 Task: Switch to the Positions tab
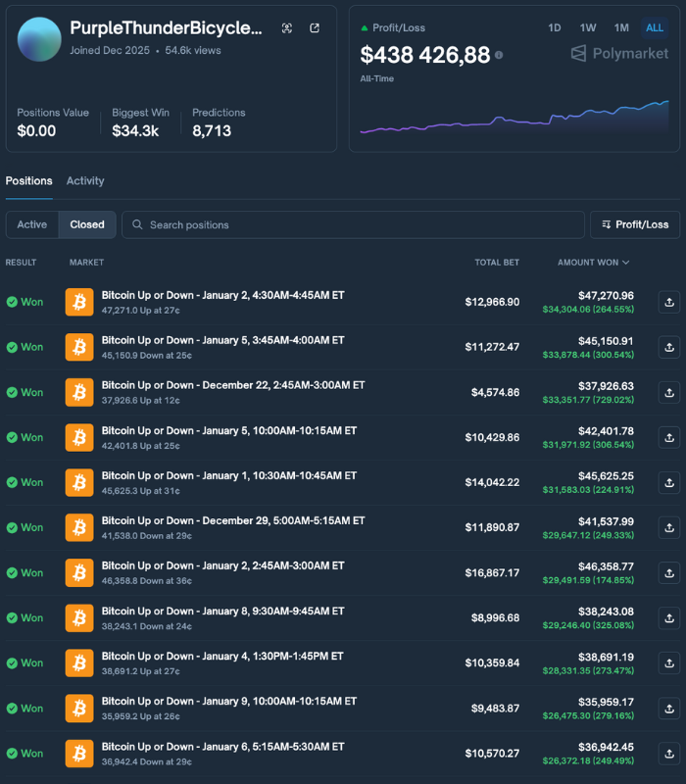click(29, 181)
